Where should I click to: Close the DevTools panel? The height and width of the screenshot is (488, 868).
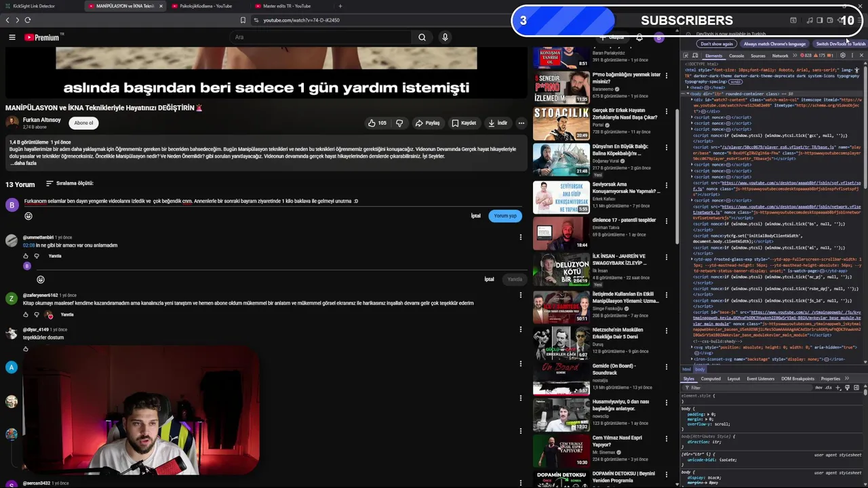click(x=861, y=56)
